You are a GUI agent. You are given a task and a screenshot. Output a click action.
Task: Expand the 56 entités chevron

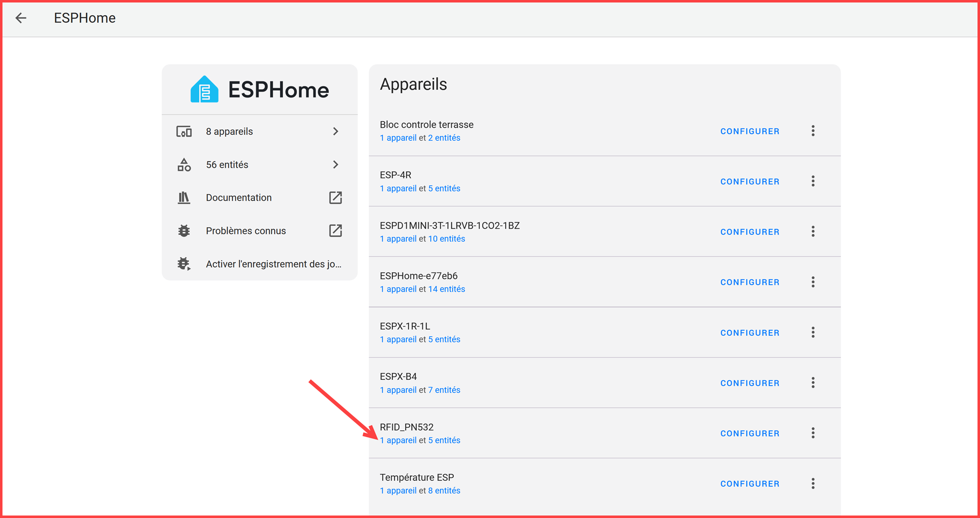click(336, 165)
